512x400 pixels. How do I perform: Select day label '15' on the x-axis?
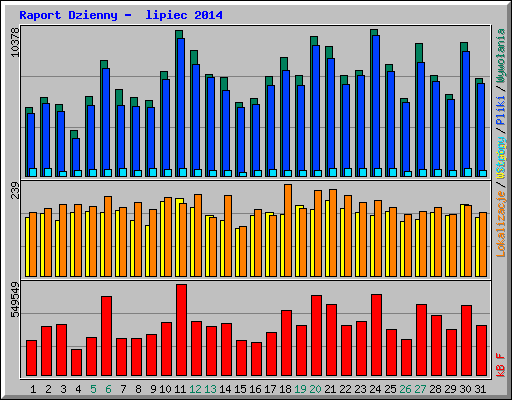pyautogui.click(x=240, y=389)
